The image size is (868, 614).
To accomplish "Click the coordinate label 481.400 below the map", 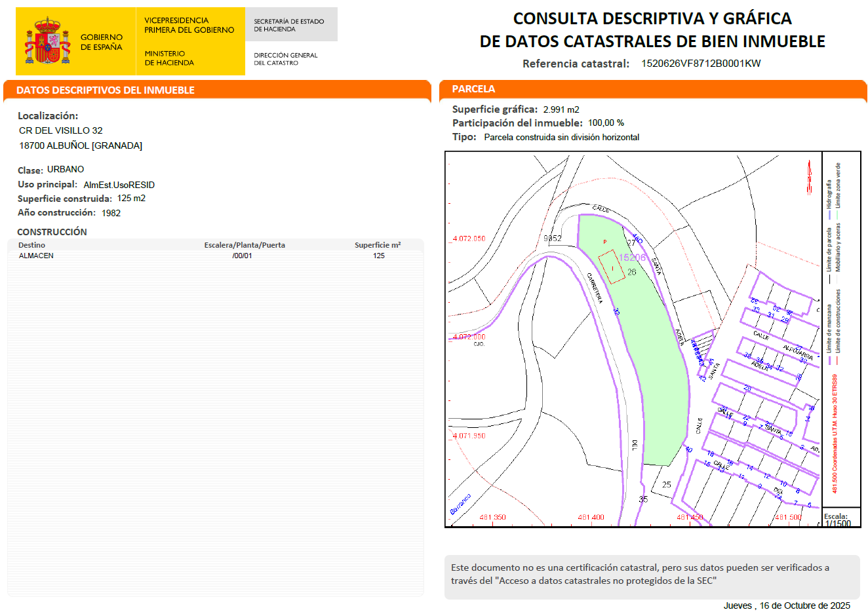I will click(x=591, y=517).
